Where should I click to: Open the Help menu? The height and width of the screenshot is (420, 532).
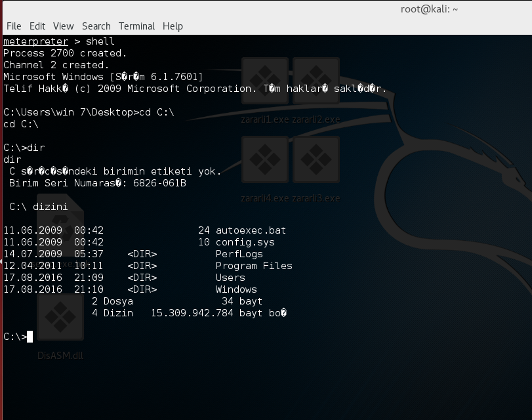173,26
